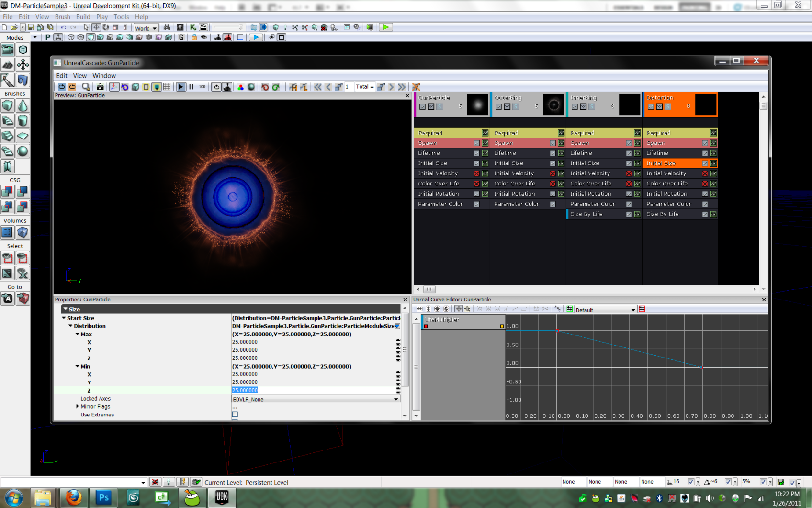
Task: Click the Play button in Cascade toolbar
Action: (x=180, y=87)
